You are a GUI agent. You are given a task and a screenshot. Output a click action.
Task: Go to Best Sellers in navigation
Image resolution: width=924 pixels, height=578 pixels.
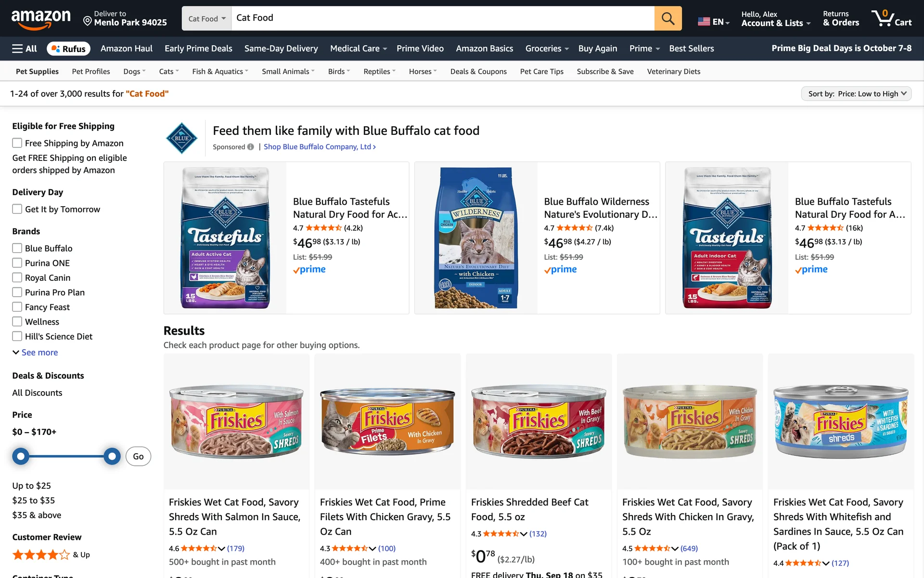[x=691, y=49]
